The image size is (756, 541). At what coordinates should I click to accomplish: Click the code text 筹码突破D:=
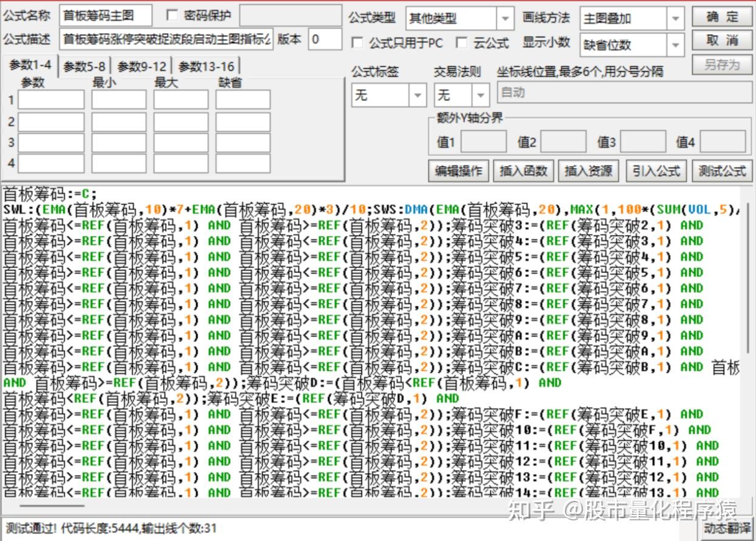[291, 383]
